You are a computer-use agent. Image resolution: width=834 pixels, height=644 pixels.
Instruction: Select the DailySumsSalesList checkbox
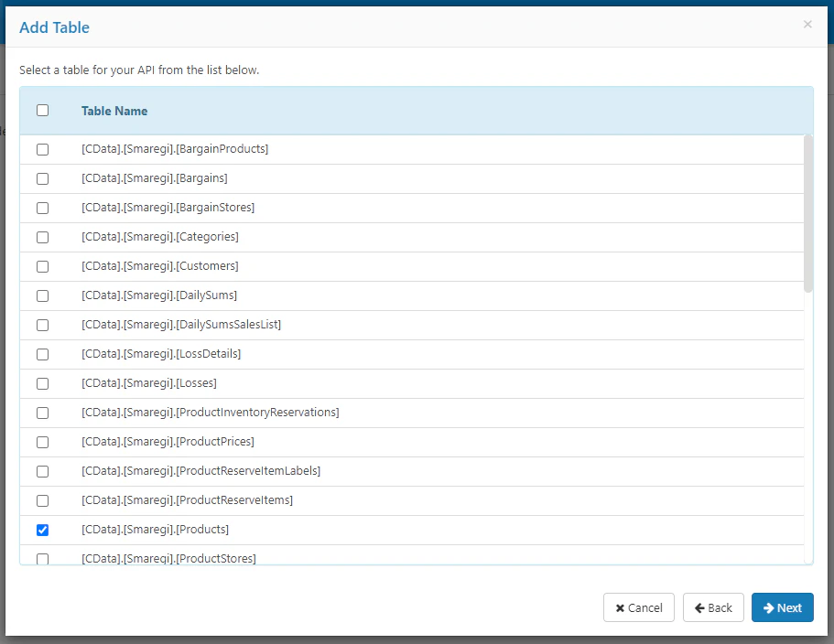tap(42, 325)
